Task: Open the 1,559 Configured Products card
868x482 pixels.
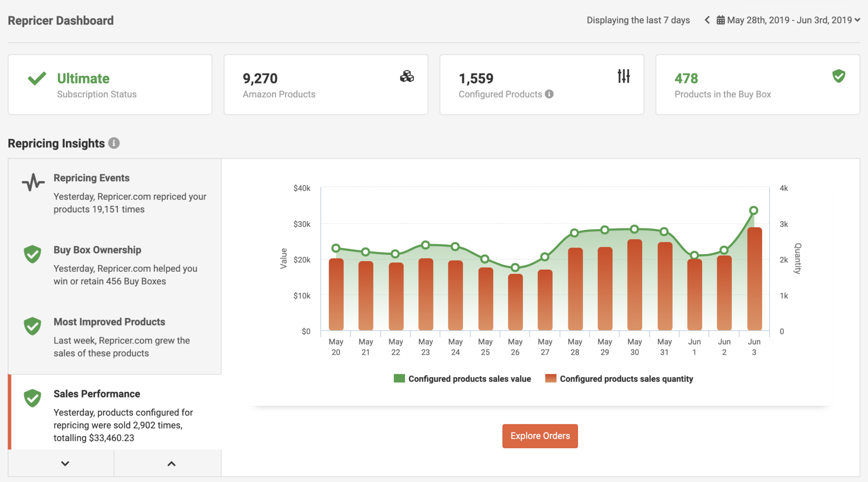Action: tap(542, 84)
